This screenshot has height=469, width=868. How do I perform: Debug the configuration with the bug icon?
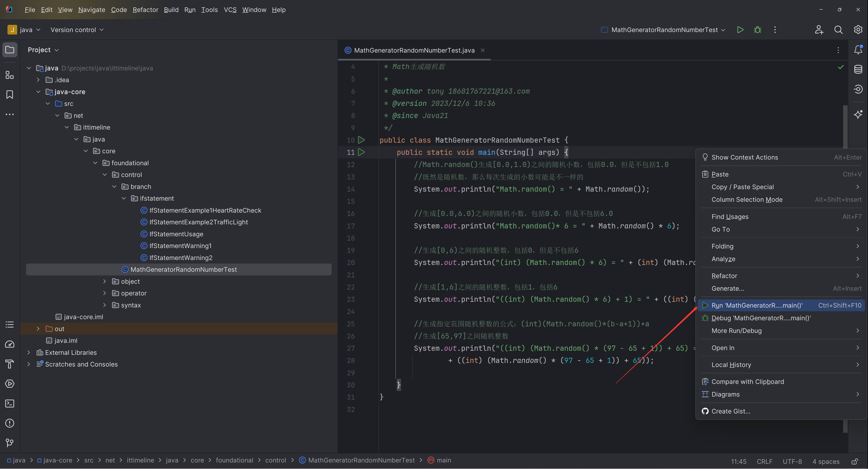pos(758,30)
